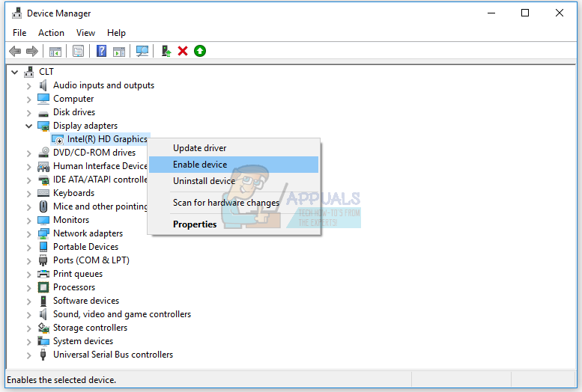Image resolution: width=582 pixels, height=392 pixels.
Task: Expand the Disk drives chevron
Action: pyautogui.click(x=29, y=113)
